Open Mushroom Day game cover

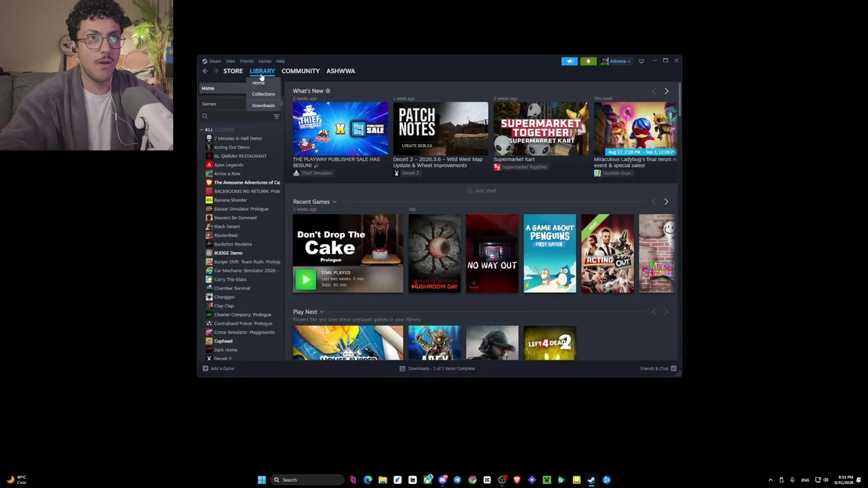[x=435, y=253]
